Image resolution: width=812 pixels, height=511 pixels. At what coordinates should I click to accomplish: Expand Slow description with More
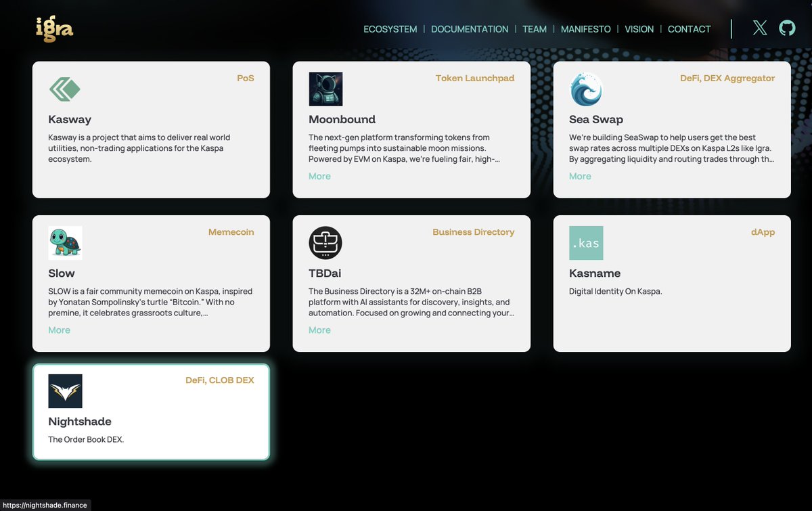click(x=59, y=330)
